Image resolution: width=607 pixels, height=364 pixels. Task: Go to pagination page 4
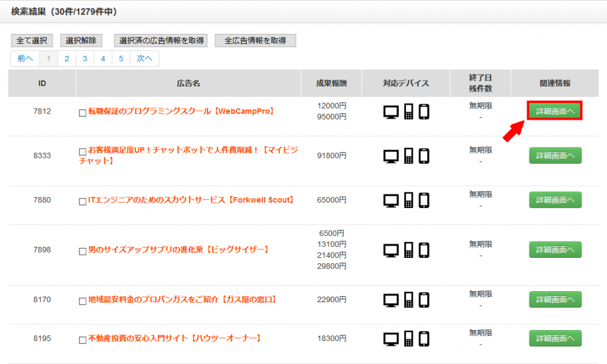point(103,58)
